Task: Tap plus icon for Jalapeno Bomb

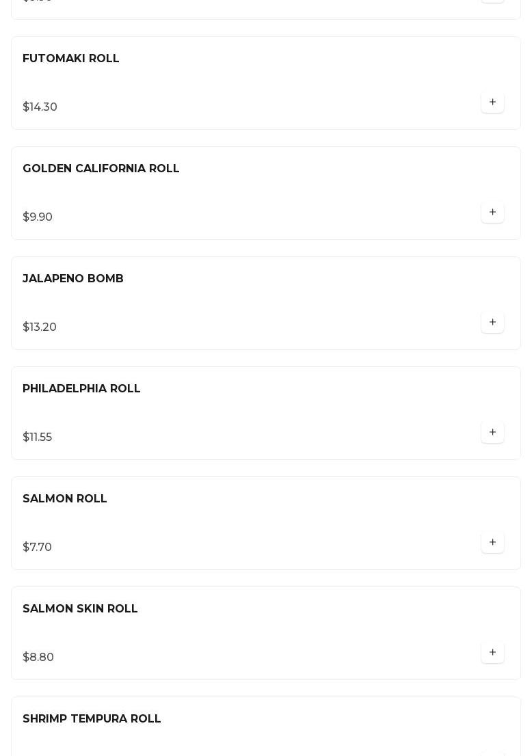Action: [492, 322]
